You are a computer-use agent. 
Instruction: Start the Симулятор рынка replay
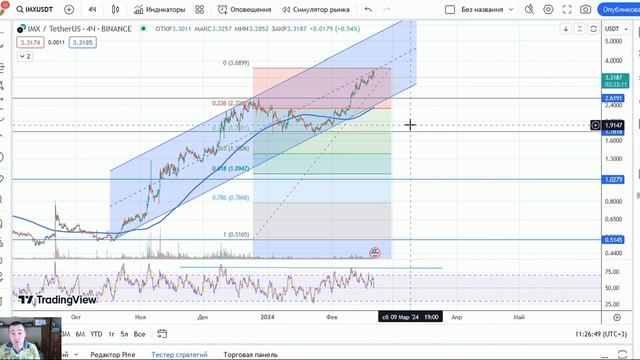(316, 9)
